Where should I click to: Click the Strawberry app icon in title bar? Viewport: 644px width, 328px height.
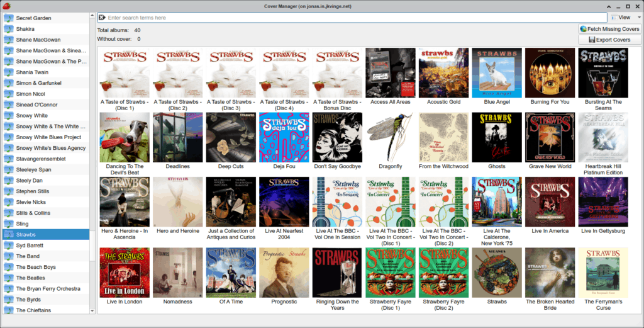(x=6, y=6)
